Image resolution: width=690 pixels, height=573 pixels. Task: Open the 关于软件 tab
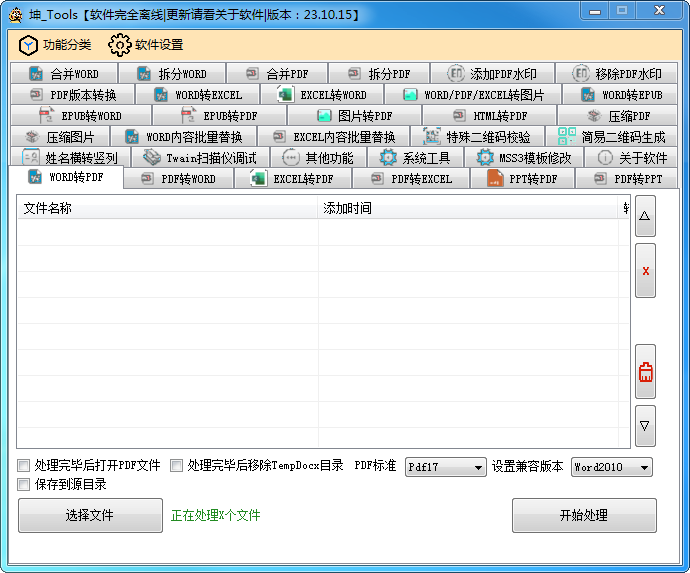click(x=631, y=158)
